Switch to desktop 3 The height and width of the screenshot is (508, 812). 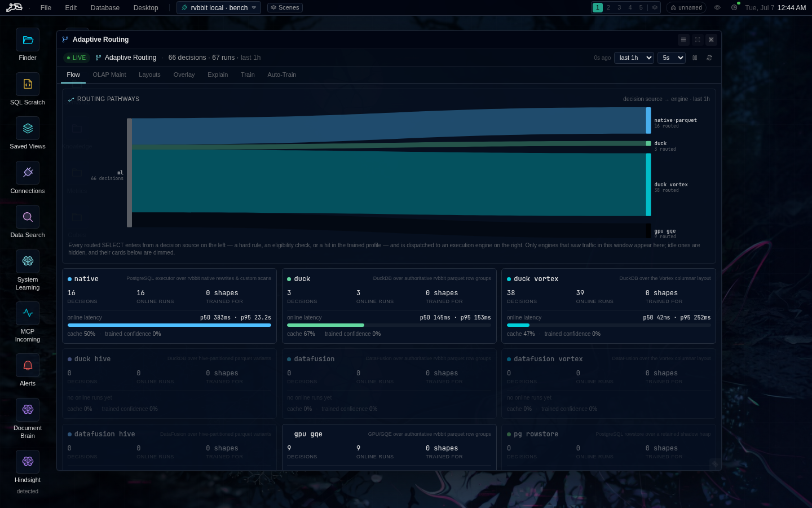pyautogui.click(x=619, y=7)
